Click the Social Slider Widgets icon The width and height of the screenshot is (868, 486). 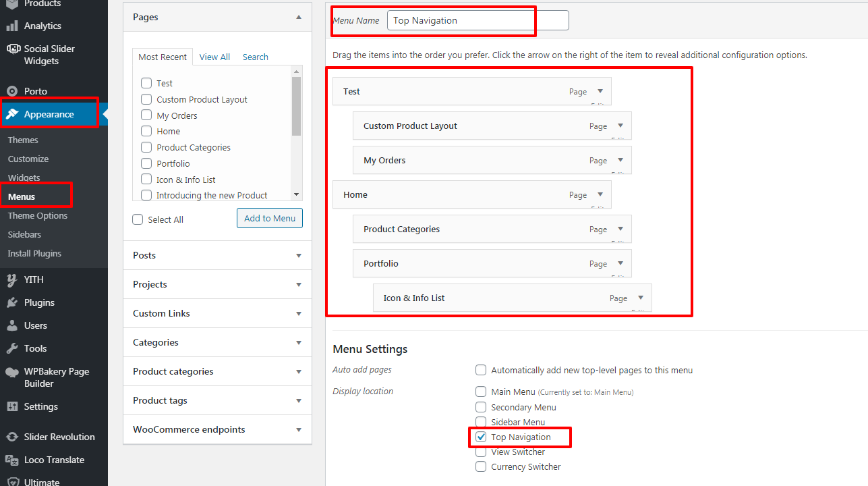[x=12, y=49]
